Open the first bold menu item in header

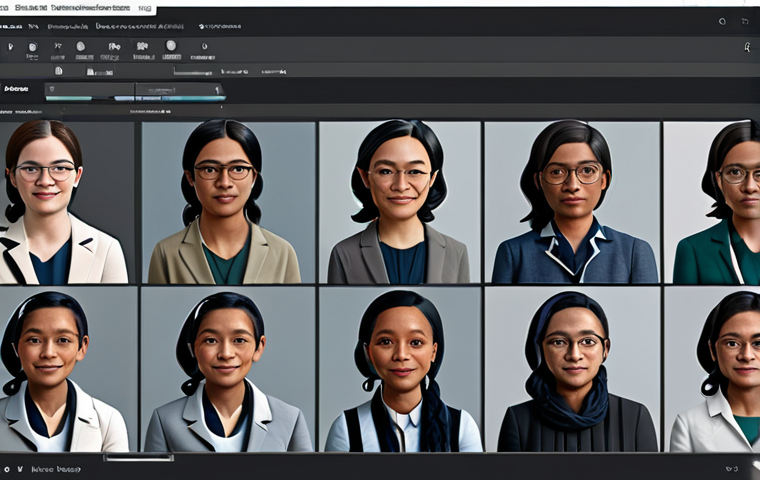tap(11, 26)
